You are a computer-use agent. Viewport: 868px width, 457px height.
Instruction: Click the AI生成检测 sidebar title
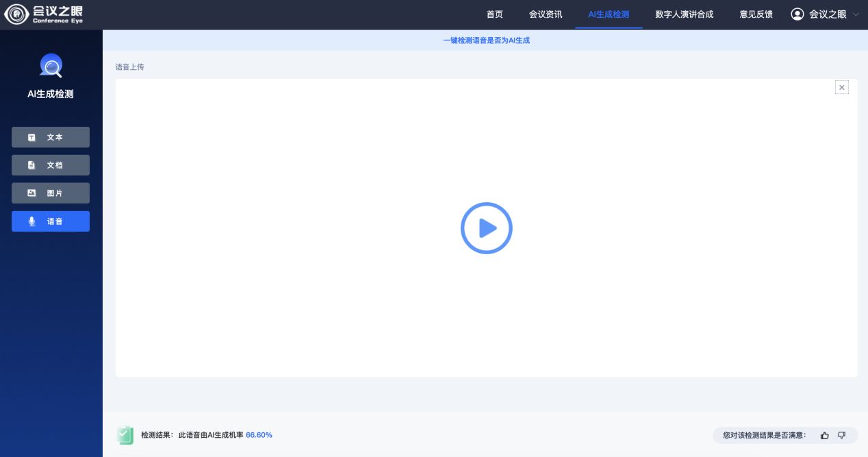tap(51, 95)
